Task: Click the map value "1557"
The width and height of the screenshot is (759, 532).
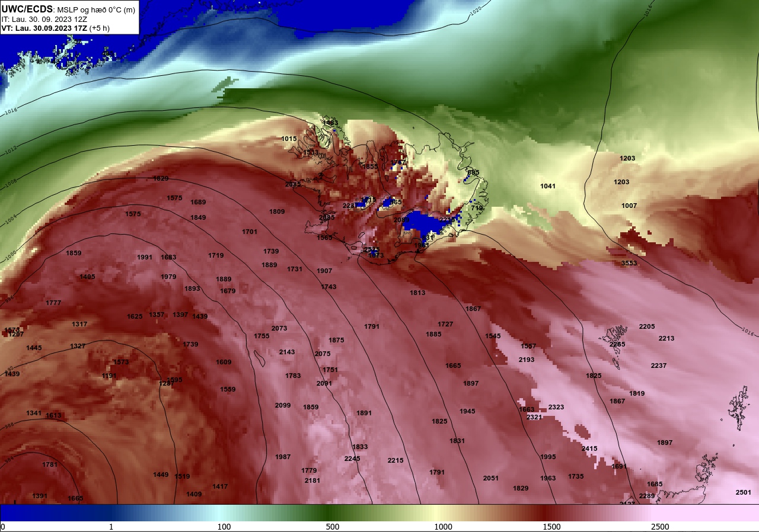Action: [528, 346]
